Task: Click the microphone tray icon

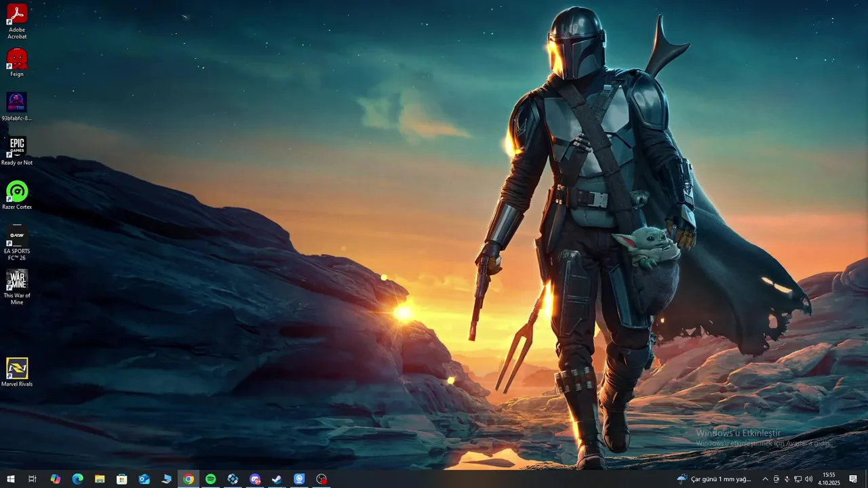Action: 787,479
